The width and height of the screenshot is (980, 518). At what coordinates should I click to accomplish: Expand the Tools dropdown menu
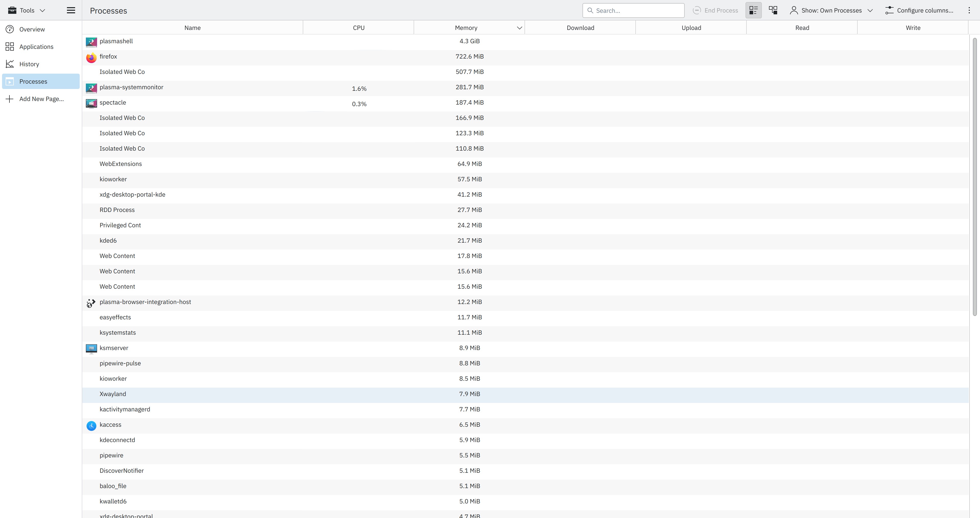[27, 10]
